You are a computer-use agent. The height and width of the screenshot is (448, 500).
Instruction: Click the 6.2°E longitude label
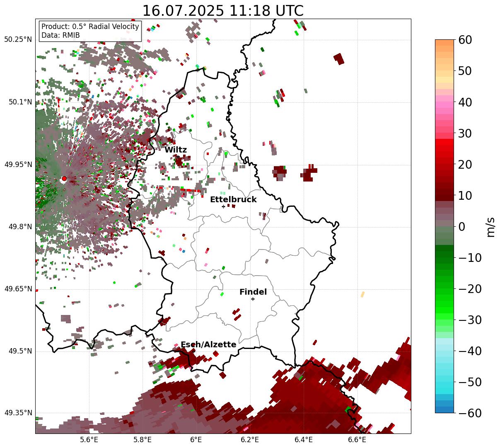(x=250, y=440)
